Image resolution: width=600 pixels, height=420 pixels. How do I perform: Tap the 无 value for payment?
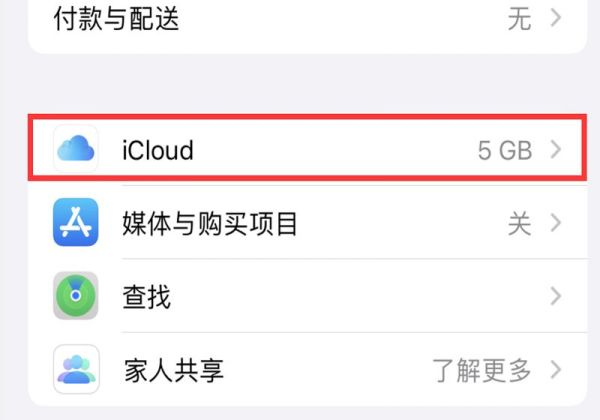point(520,19)
